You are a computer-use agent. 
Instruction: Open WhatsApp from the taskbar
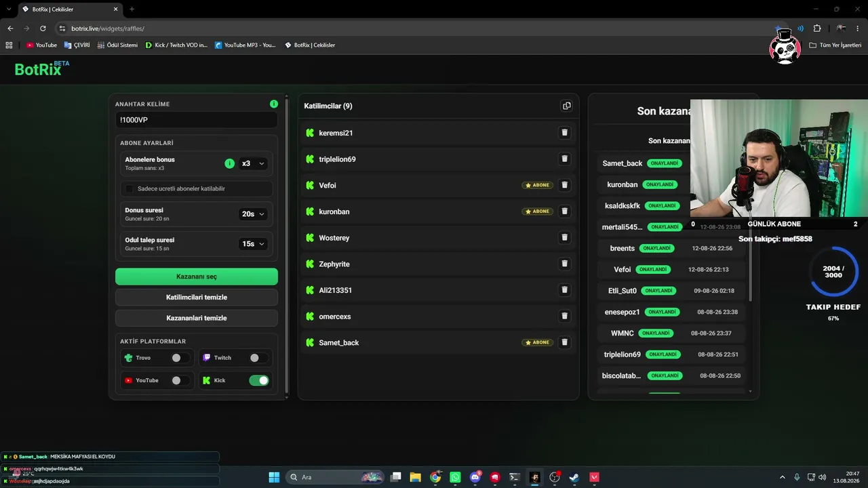(455, 477)
